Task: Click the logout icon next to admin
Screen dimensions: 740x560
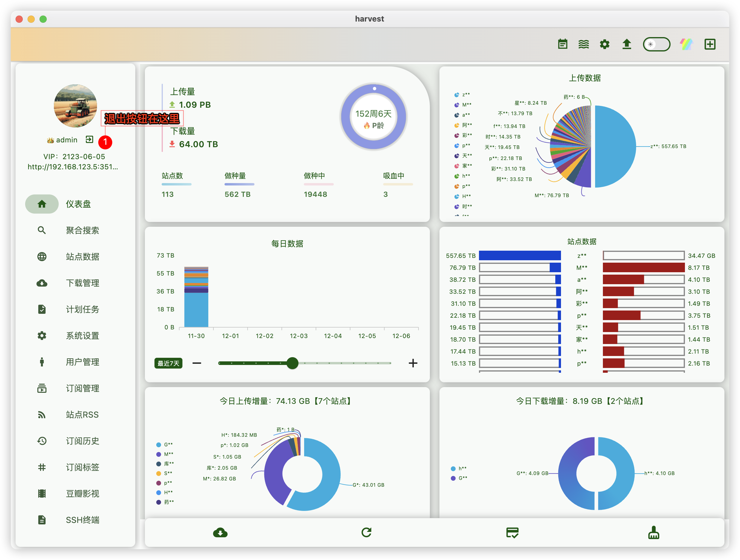Action: click(x=89, y=139)
